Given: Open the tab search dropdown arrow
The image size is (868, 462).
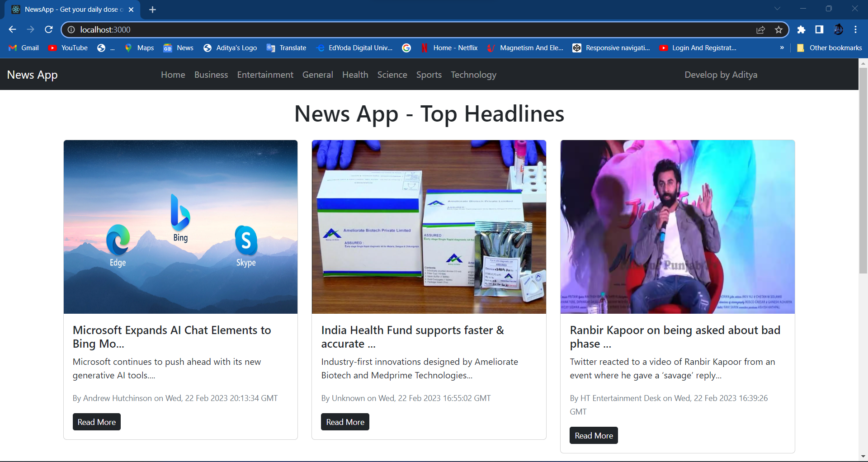Looking at the screenshot, I should coord(777,9).
